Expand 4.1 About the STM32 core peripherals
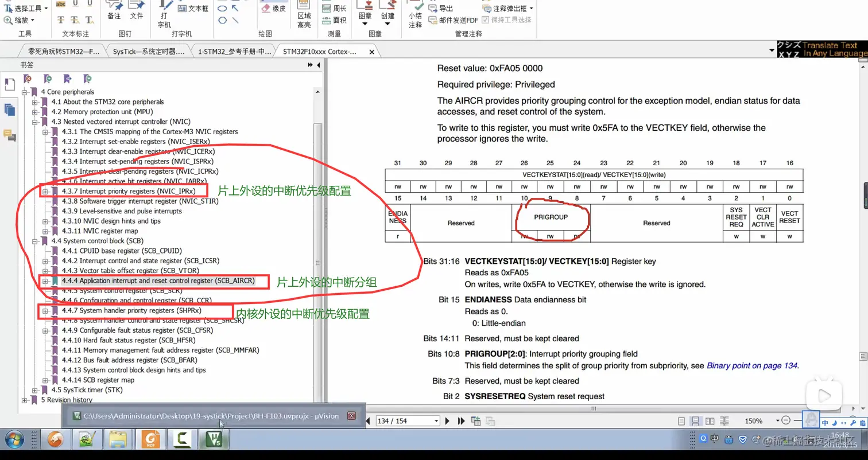This screenshot has width=868, height=460. point(35,102)
